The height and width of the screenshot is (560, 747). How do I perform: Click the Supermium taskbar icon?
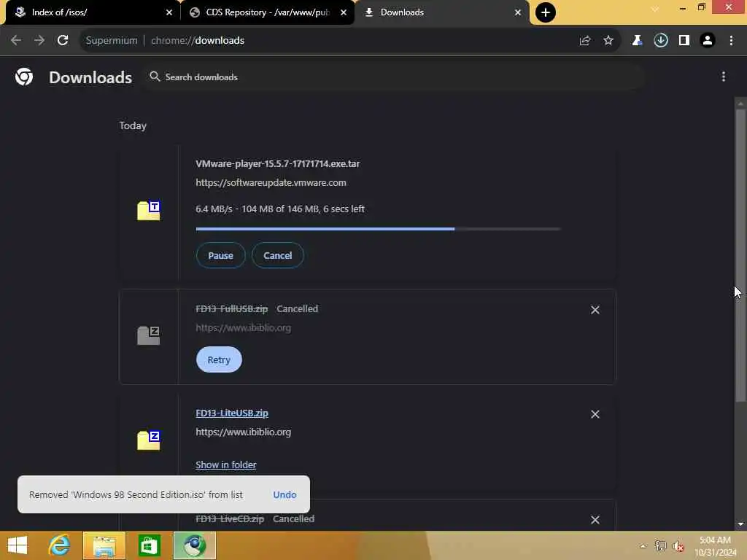click(195, 545)
